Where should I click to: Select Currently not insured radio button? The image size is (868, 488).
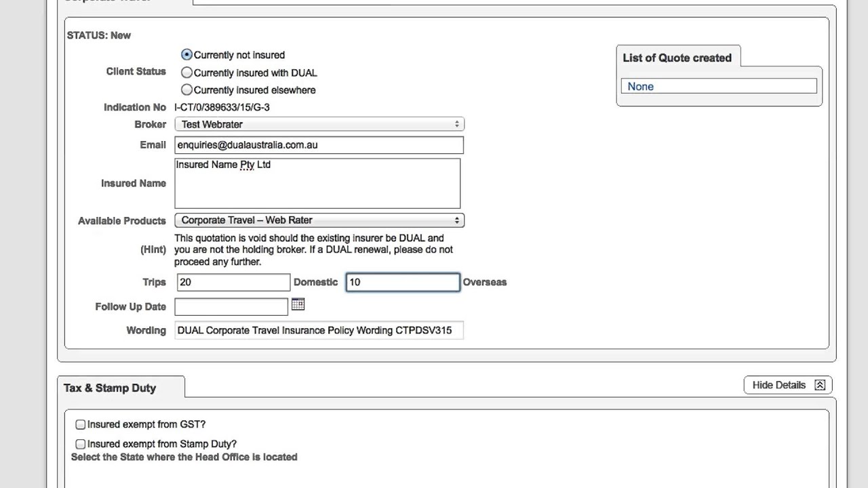pos(186,55)
